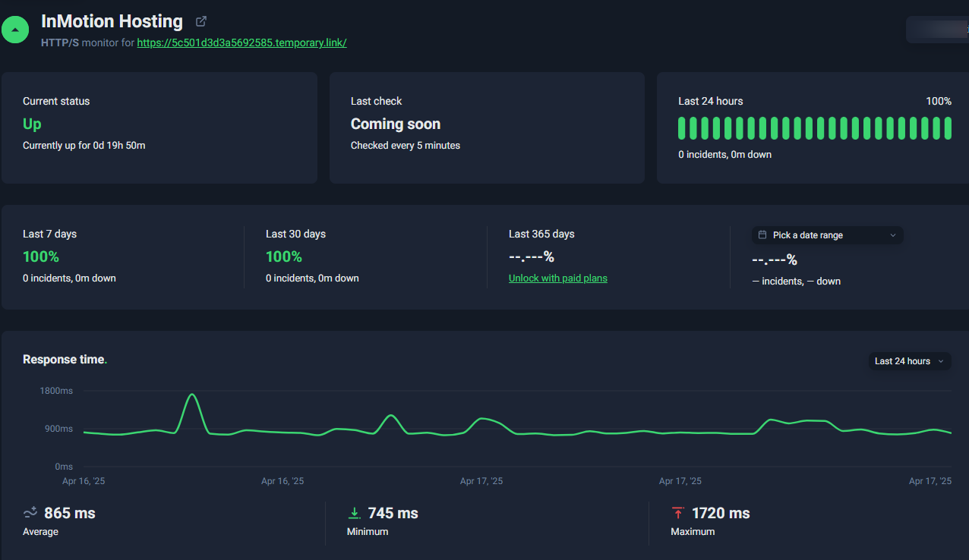
Task: Click the 1720ms peak on response chart
Action: pyautogui.click(x=192, y=395)
